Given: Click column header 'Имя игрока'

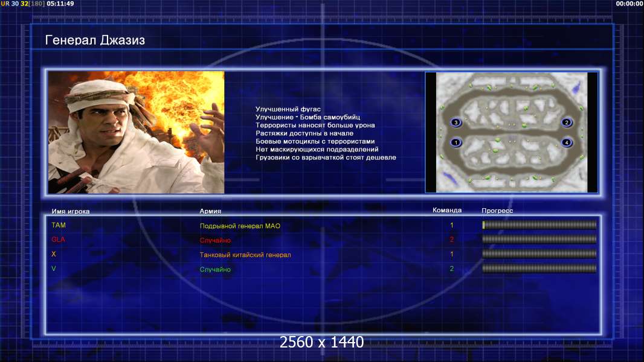Looking at the screenshot, I should tap(71, 212).
